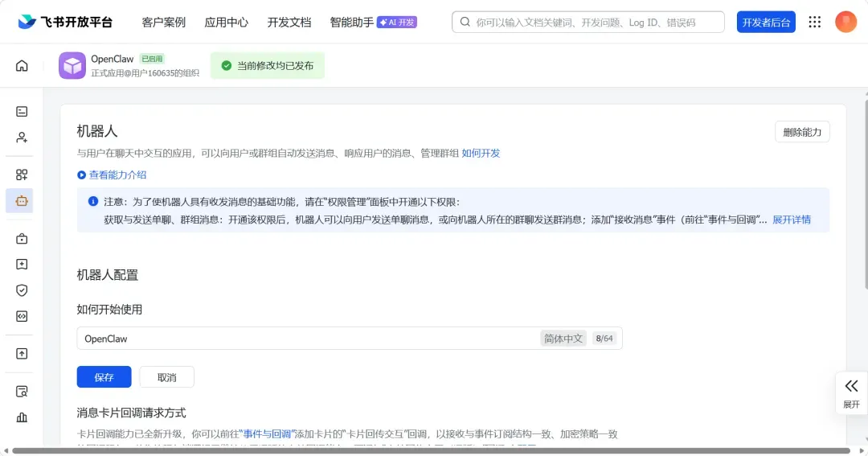The height and width of the screenshot is (456, 868).
Task: Click the OpenClaw app logo icon
Action: 72,66
